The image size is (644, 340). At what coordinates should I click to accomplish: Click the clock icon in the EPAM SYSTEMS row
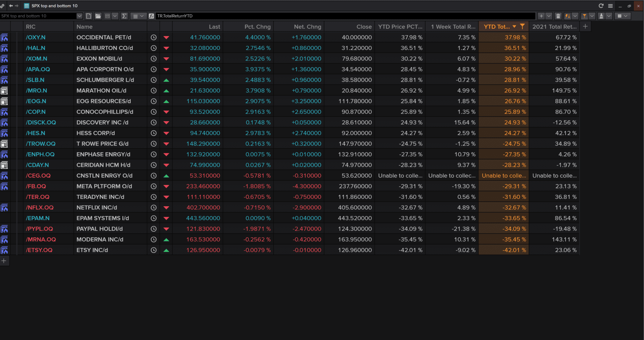153,218
